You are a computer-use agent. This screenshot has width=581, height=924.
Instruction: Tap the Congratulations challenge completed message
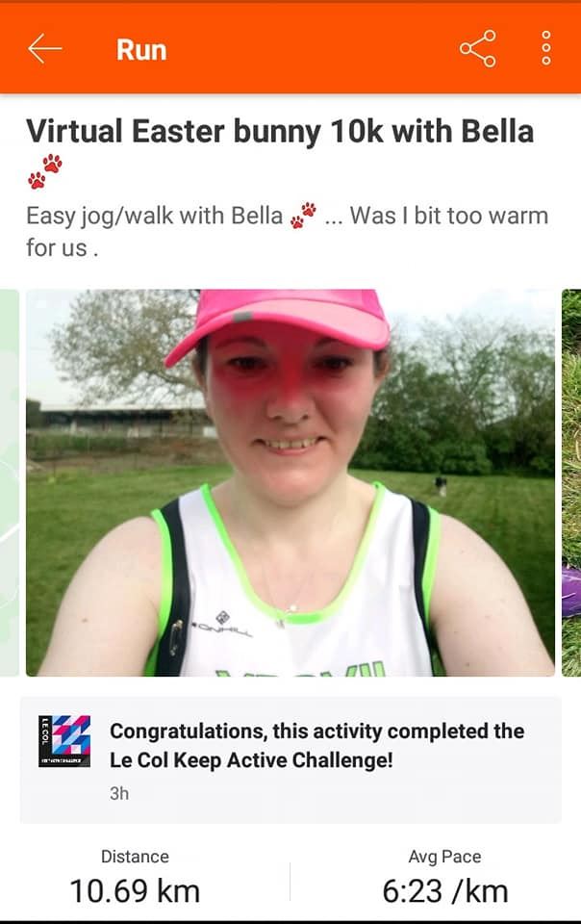click(316, 745)
